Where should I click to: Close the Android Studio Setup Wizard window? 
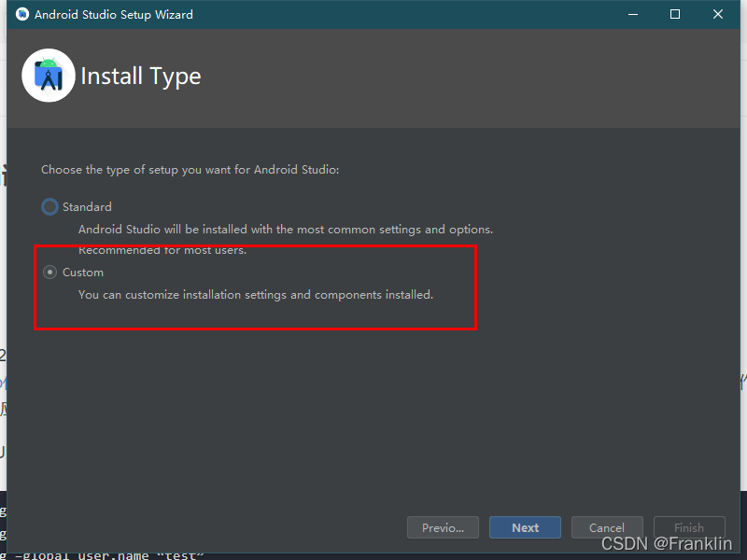pyautogui.click(x=718, y=14)
